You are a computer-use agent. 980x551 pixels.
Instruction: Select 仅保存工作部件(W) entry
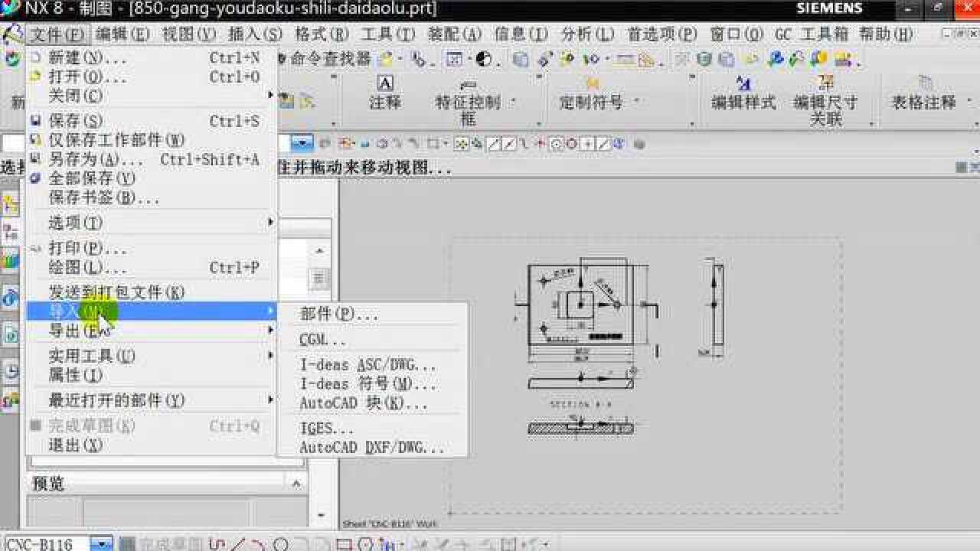[152, 140]
